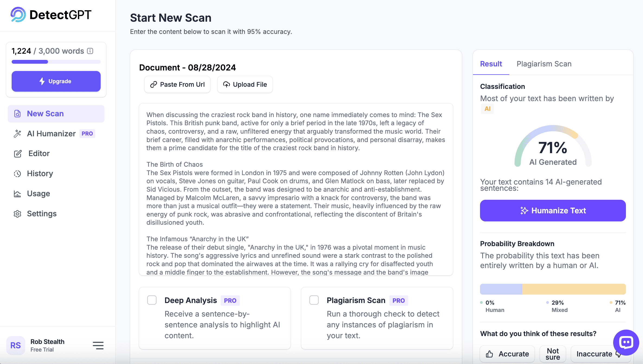The width and height of the screenshot is (643, 364).
Task: Open the chat support bubble
Action: (626, 343)
